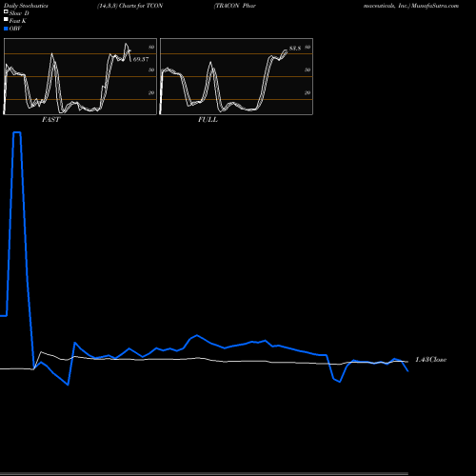Click the 'Daily Stochastics' title text
The image size is (476, 476).
pyautogui.click(x=26, y=6)
